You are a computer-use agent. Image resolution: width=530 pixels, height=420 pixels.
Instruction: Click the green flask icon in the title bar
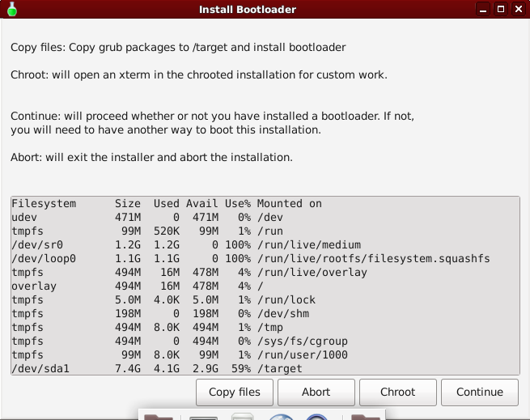[12, 9]
